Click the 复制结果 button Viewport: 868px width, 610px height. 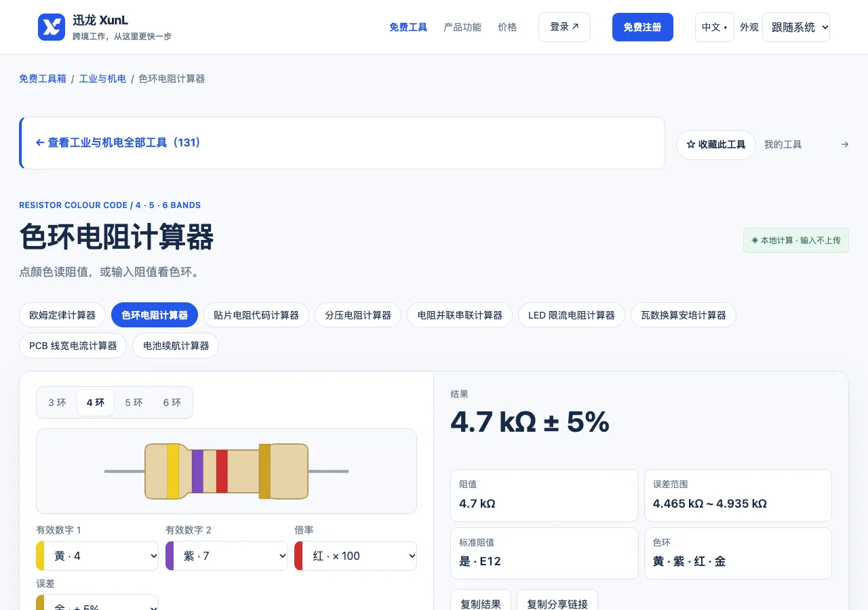pos(481,601)
